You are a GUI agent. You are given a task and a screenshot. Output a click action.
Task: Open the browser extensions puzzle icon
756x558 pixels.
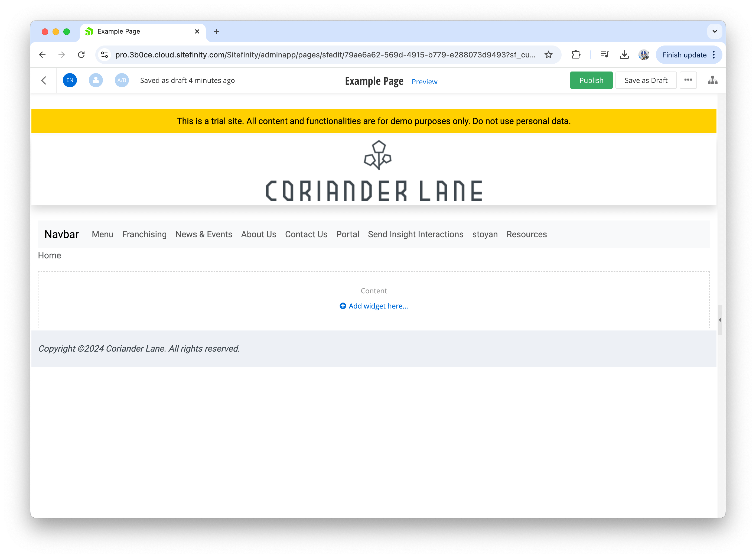[576, 55]
